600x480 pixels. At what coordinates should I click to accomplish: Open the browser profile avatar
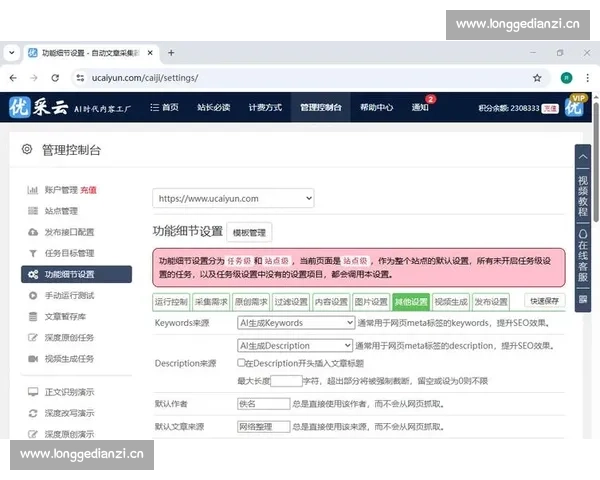pos(566,78)
